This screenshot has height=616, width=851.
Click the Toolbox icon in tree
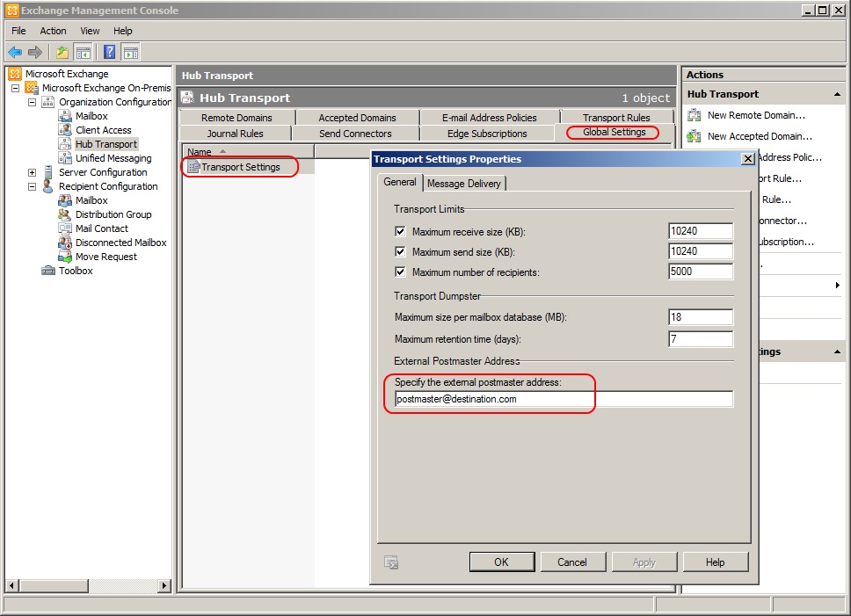coord(48,271)
